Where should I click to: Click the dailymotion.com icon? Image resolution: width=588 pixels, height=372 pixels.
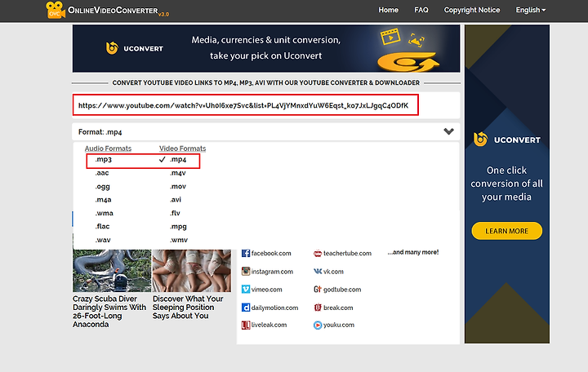(246, 308)
